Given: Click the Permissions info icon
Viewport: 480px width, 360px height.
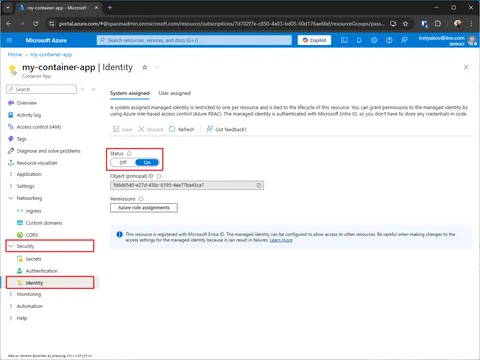Looking at the screenshot, I should [x=141, y=199].
